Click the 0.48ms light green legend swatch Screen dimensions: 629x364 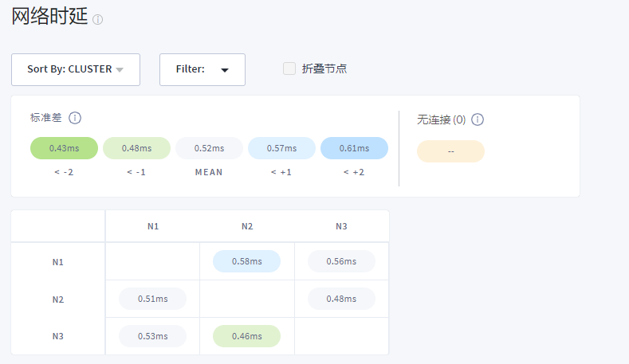[x=136, y=148]
